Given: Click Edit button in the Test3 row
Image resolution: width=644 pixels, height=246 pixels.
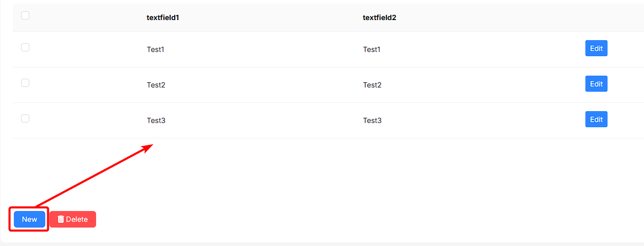Looking at the screenshot, I should tap(596, 119).
